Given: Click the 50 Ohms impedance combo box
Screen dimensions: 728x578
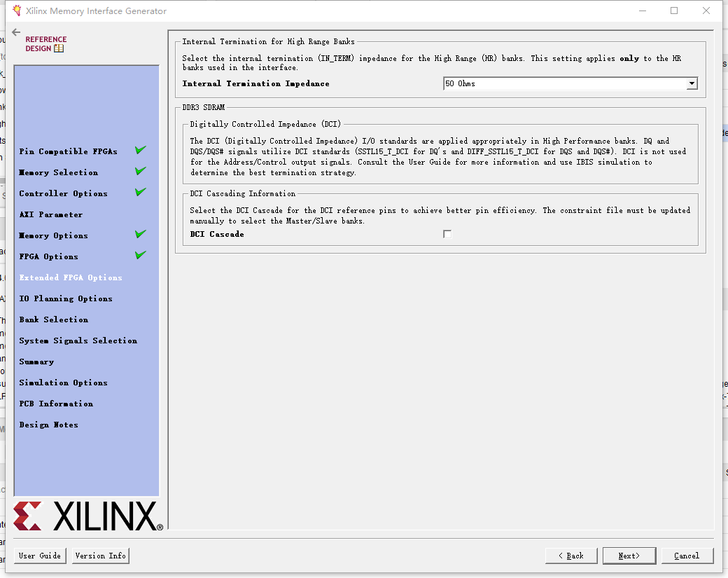Looking at the screenshot, I should (x=570, y=83).
